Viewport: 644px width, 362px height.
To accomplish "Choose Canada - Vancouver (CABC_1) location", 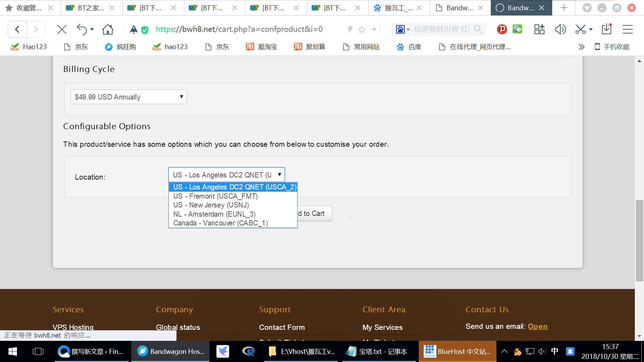I will pyautogui.click(x=233, y=223).
